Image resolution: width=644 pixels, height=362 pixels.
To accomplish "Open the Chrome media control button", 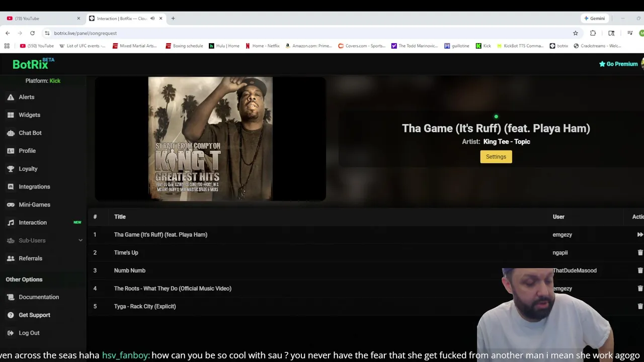I will tap(630, 33).
